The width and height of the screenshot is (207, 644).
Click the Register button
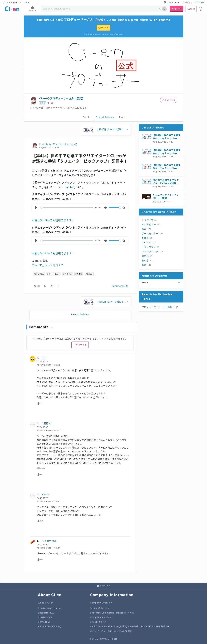(176, 9)
